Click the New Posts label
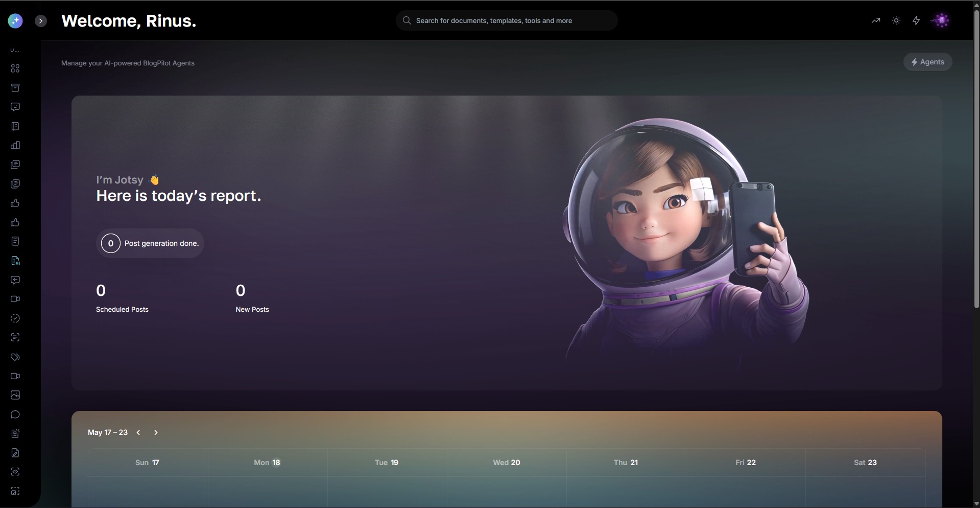 coord(252,310)
